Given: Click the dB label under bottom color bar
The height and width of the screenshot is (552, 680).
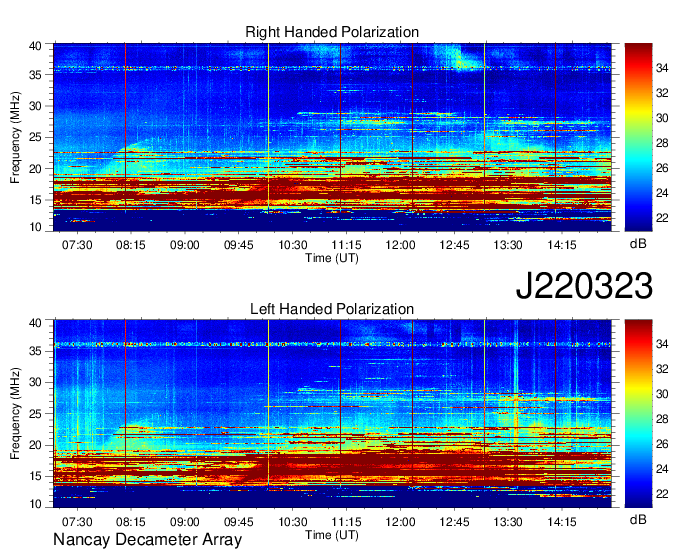Looking at the screenshot, I should 638,519.
